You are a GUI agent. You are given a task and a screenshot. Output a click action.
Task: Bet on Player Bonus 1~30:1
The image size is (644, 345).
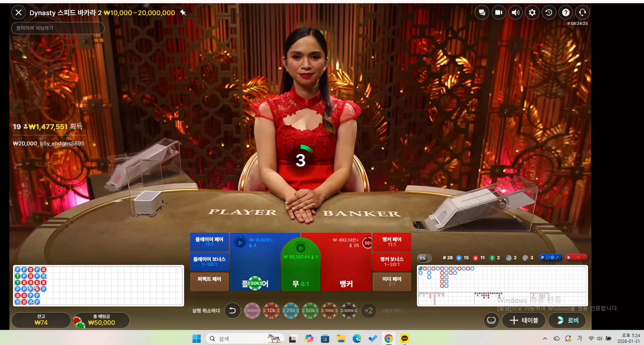[x=209, y=262]
